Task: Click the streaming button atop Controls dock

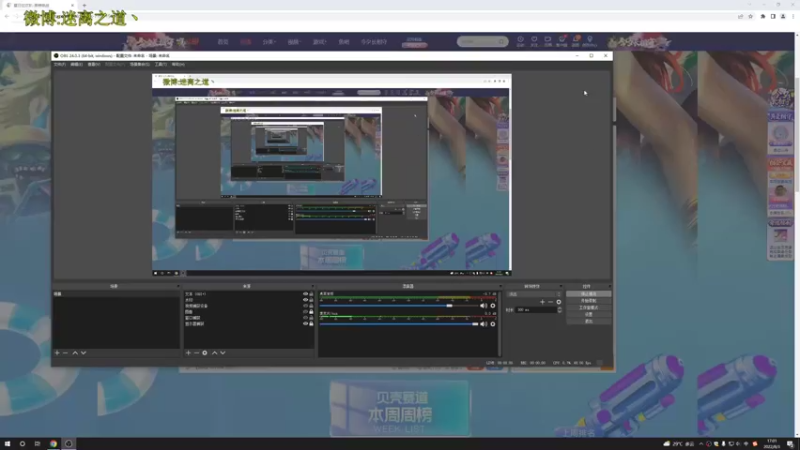Action: (x=588, y=294)
